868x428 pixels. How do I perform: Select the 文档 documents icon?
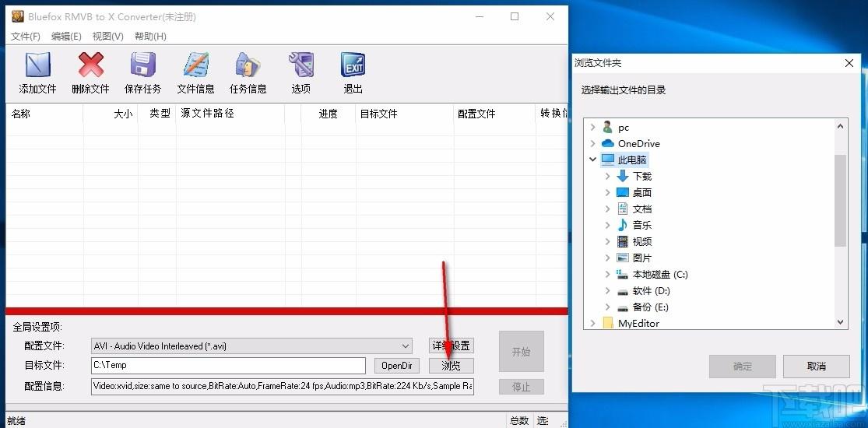point(623,209)
